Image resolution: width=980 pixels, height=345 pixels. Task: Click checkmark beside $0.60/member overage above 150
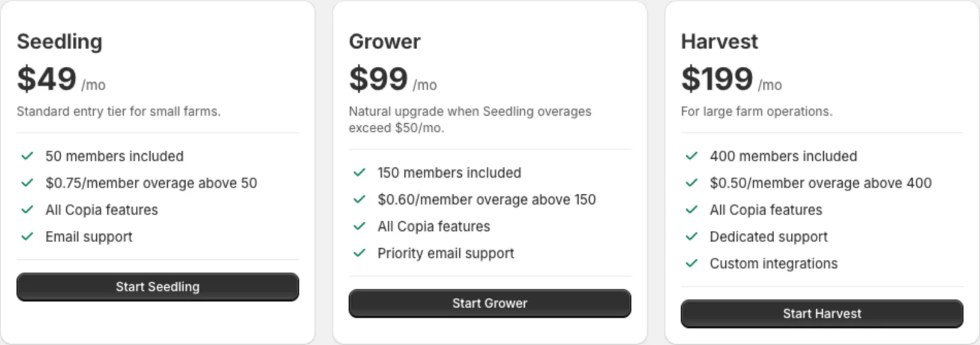(360, 200)
